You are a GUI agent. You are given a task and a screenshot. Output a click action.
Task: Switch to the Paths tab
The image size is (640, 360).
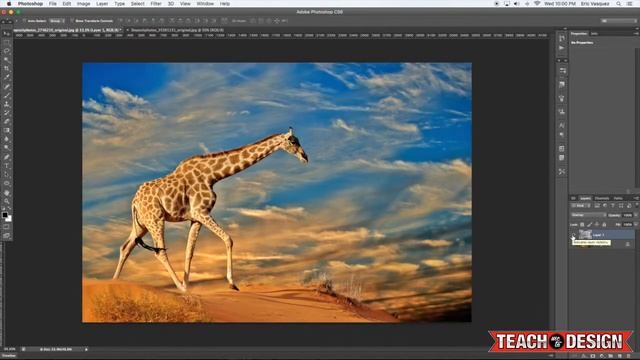(x=618, y=198)
